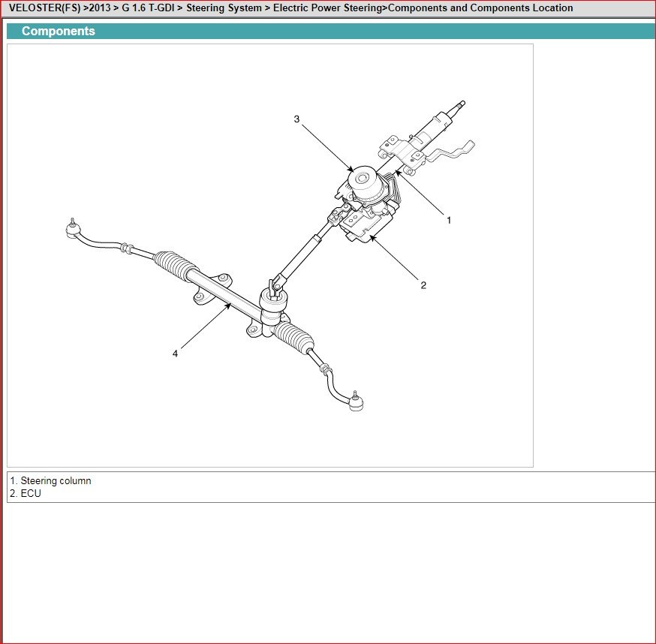Click callout number 2 in the diagram
The width and height of the screenshot is (656, 644).
423,285
